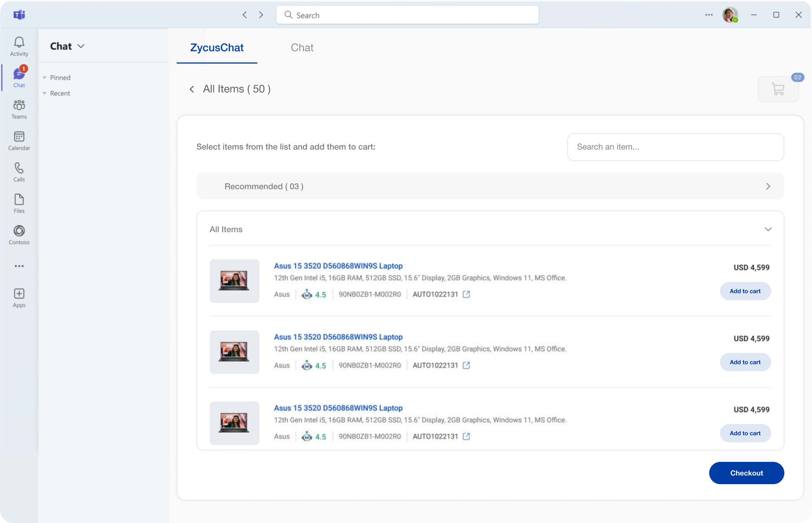Screen dimensions: 812x523
Task: Open the Contoso app
Action: point(19,235)
